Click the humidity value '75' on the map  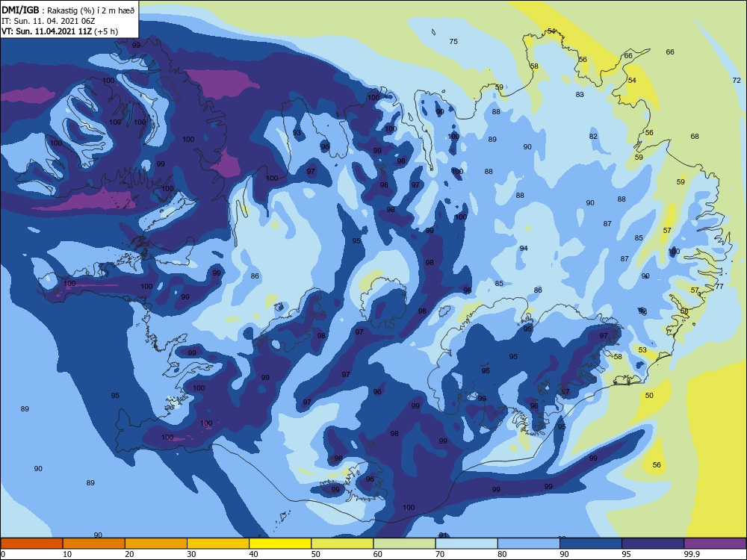click(453, 41)
